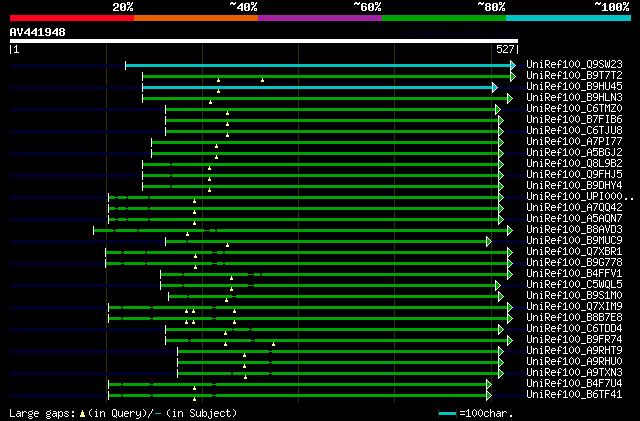This screenshot has width=640, height=421.
Task: Click the cyan arrowhead ending the Q9SW23 alignment
Action: click(513, 65)
